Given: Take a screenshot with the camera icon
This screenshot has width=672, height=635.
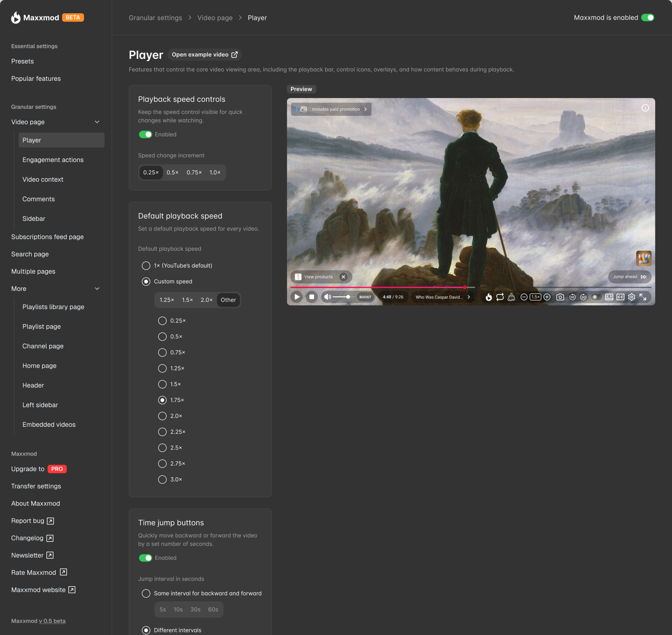Looking at the screenshot, I should point(561,297).
